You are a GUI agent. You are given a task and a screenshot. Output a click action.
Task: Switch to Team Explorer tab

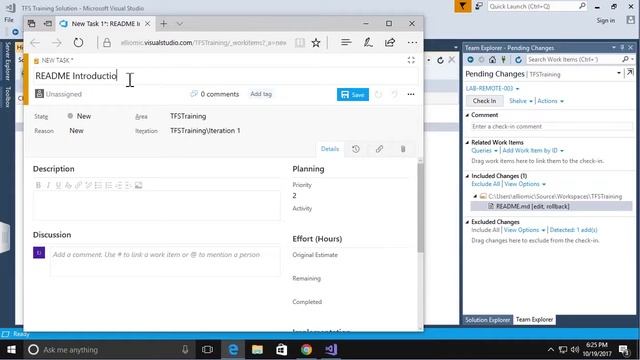[x=534, y=320]
